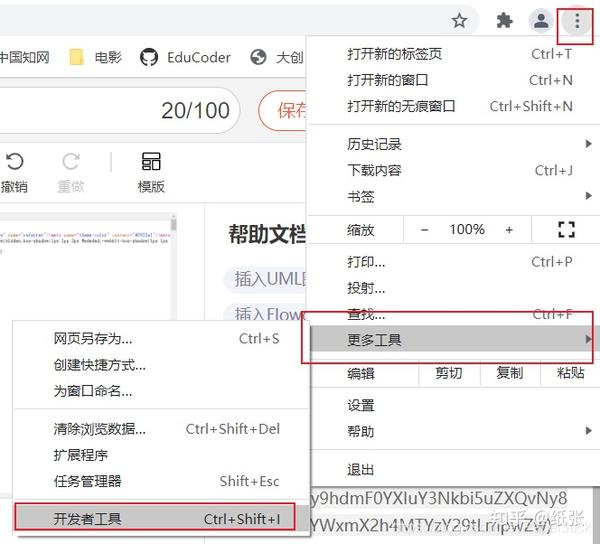Screen dimensions: 600x544
Task: Expand the 帮助 submenu
Action: [x=453, y=431]
